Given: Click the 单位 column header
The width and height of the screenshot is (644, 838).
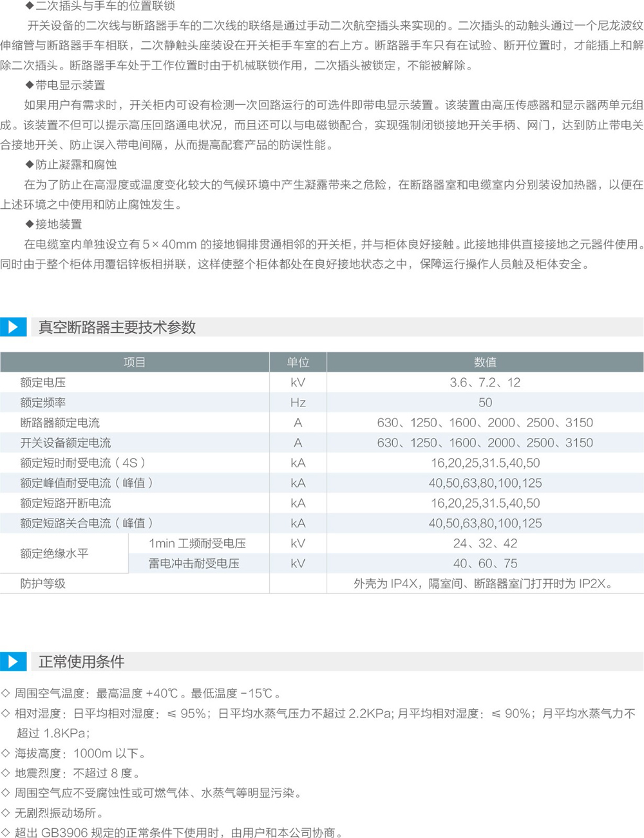Looking at the screenshot, I should [x=298, y=363].
